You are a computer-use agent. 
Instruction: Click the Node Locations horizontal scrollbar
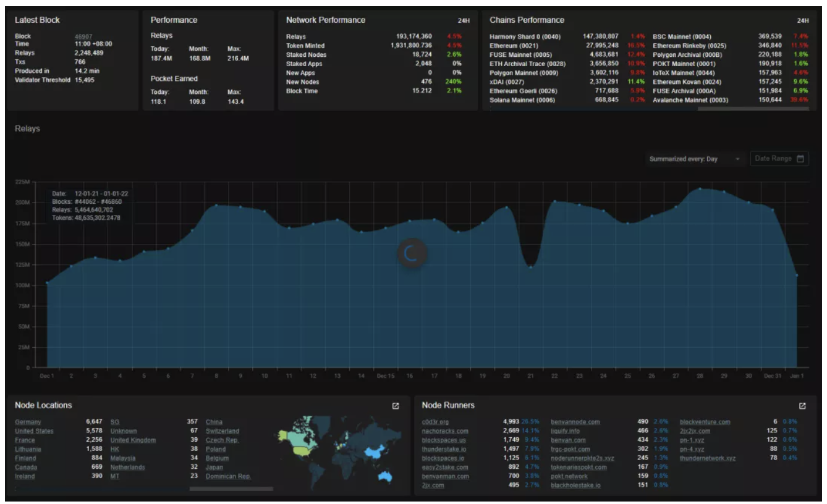pyautogui.click(x=231, y=489)
